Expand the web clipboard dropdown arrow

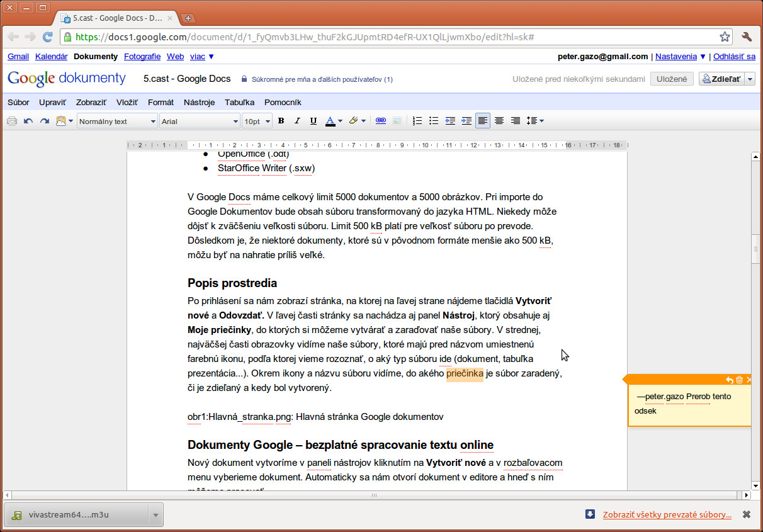tap(71, 121)
